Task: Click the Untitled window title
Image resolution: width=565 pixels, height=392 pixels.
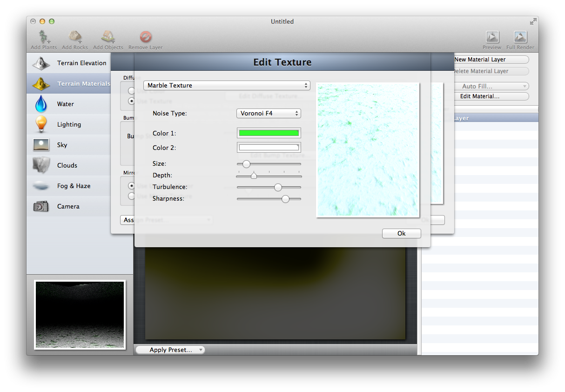Action: point(282,21)
